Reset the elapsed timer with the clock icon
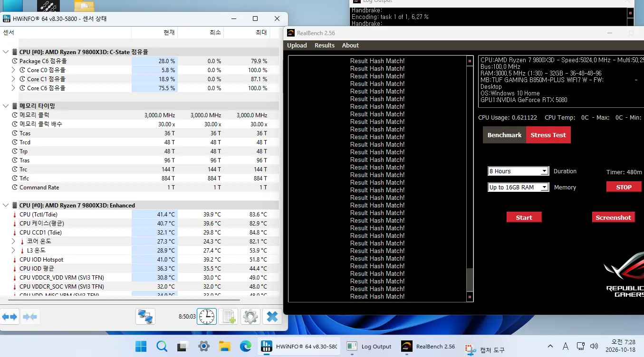 tap(207, 316)
